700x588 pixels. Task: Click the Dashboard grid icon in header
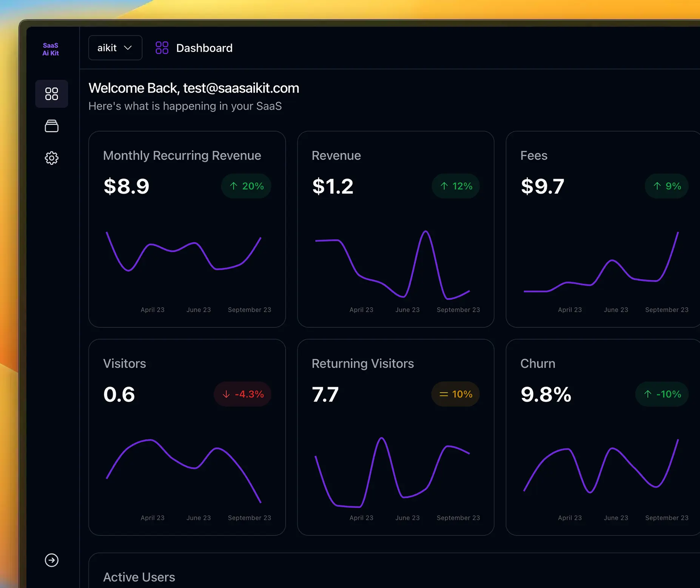point(162,48)
